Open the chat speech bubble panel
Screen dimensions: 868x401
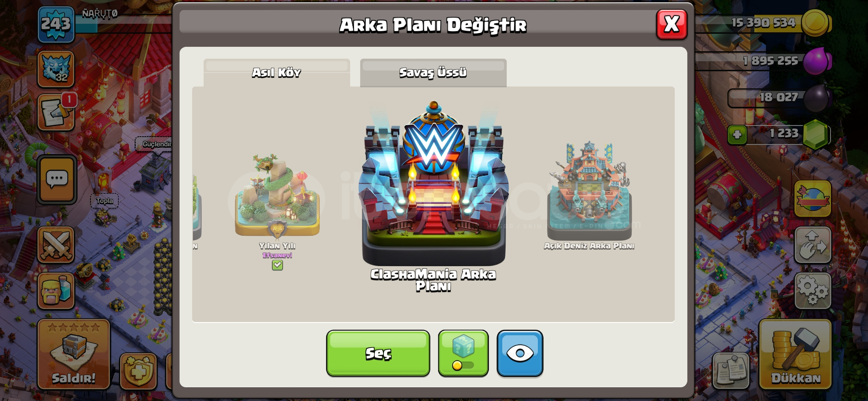57,180
